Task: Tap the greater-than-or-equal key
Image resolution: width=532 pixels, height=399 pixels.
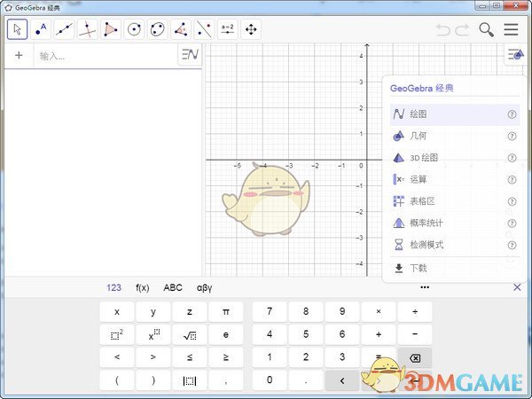Action: coord(226,357)
